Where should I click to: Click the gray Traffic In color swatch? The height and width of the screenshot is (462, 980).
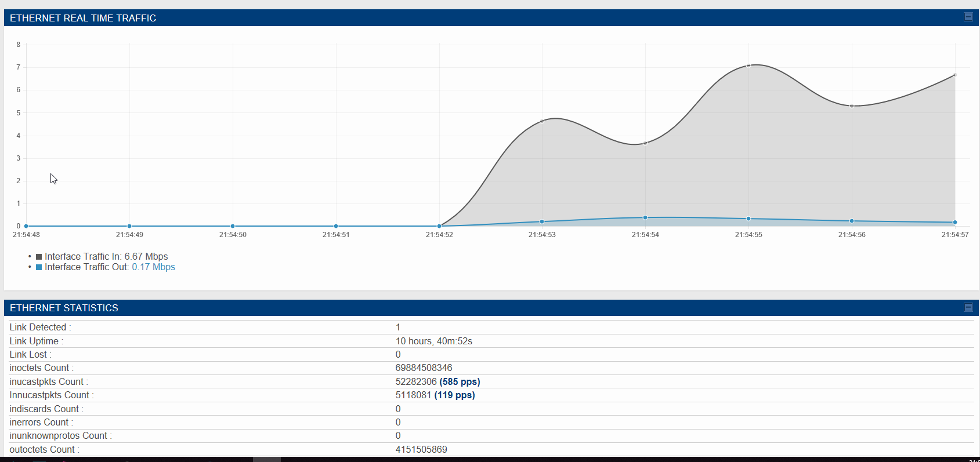pos(39,257)
